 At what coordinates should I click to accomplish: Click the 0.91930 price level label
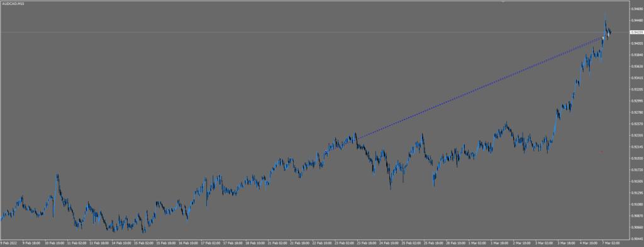tap(638, 158)
